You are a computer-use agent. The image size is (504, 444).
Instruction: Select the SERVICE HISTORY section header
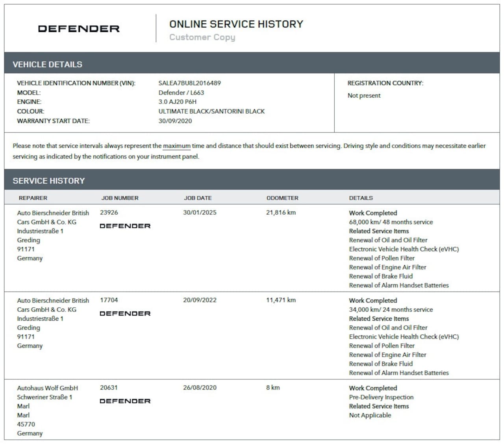click(x=48, y=181)
